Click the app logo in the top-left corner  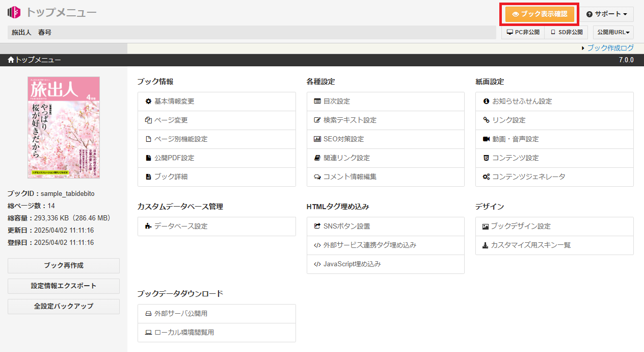(x=13, y=12)
